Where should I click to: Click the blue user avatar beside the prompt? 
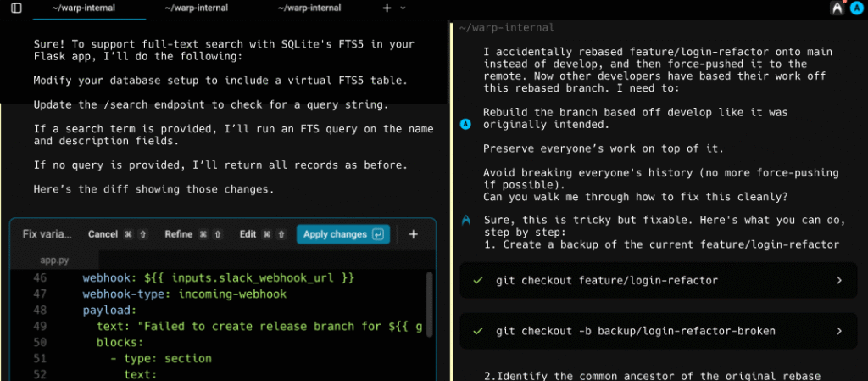point(465,125)
